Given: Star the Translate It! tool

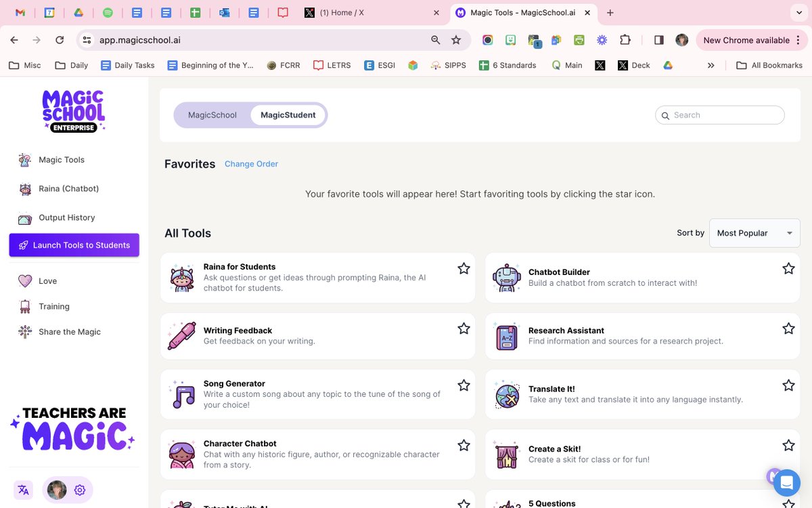Looking at the screenshot, I should [788, 385].
